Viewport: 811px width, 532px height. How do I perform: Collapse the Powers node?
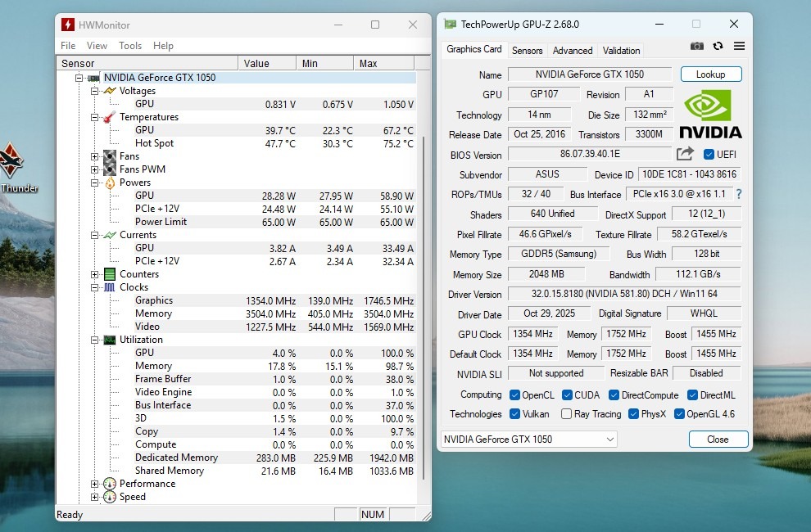[x=94, y=183]
